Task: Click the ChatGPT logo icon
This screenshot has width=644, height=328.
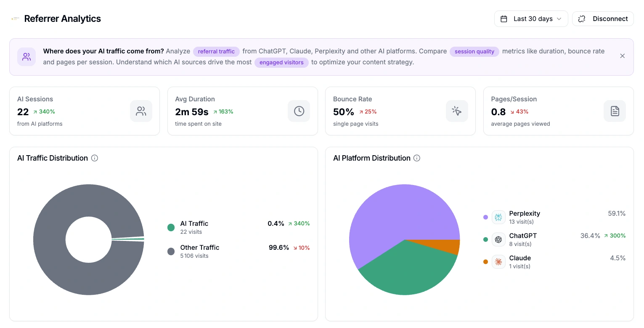Action: coord(498,239)
